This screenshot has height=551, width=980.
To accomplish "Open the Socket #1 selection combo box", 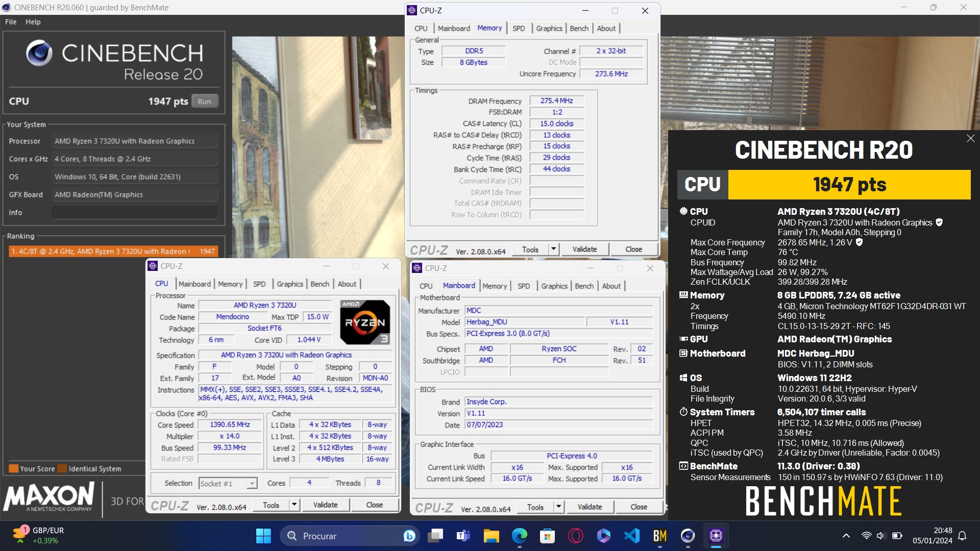I will pos(228,483).
